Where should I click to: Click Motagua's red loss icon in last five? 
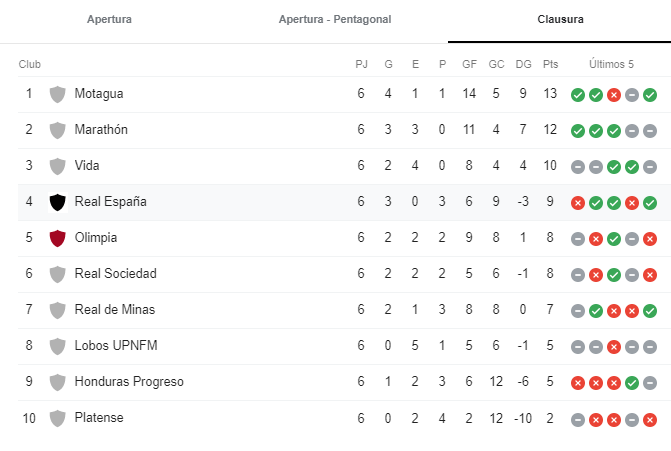[x=614, y=95]
